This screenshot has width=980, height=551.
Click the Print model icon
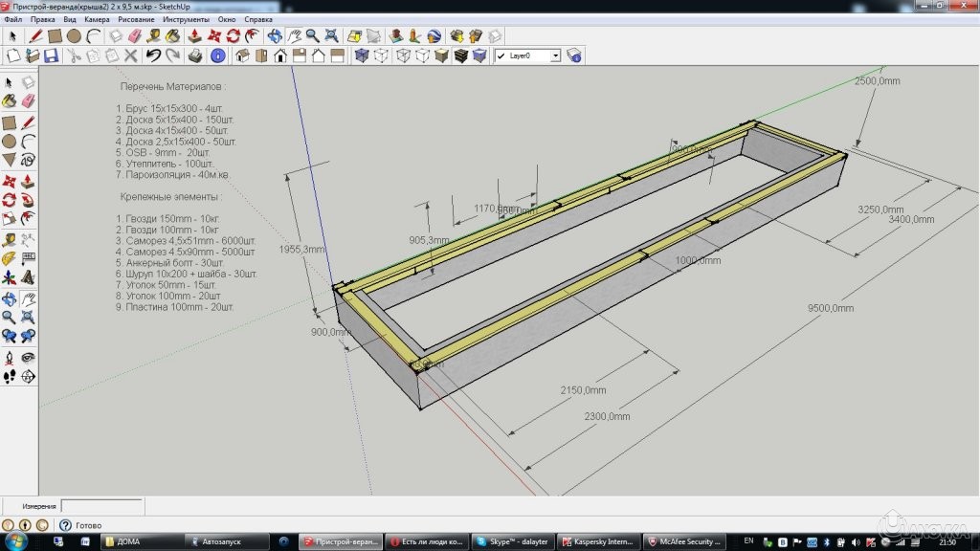point(195,56)
